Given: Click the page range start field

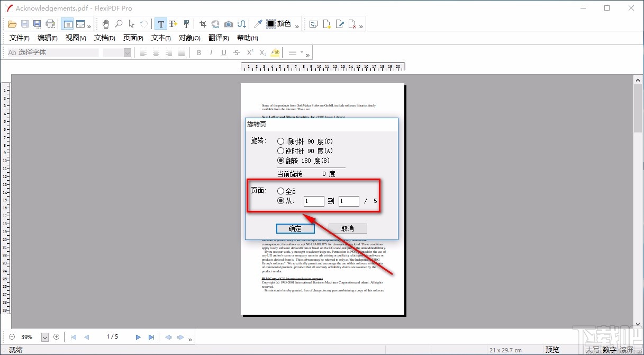Looking at the screenshot, I should pos(314,201).
